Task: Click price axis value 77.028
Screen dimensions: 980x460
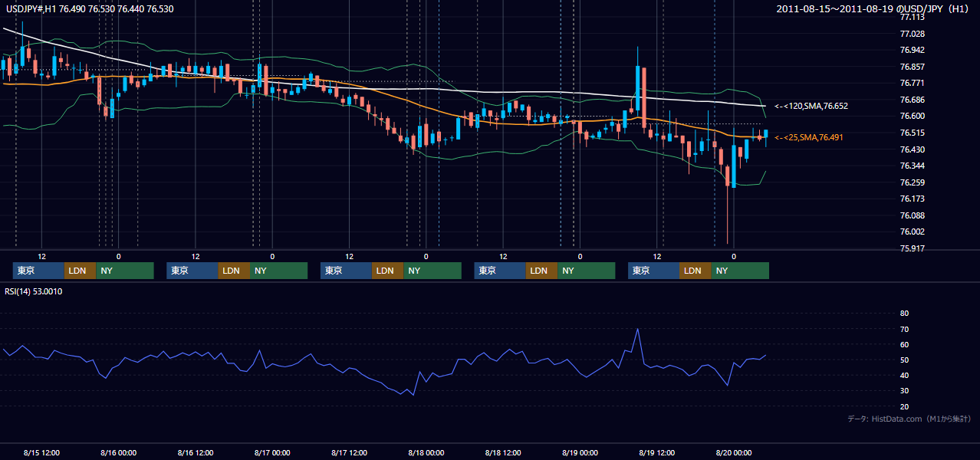Action: tap(912, 34)
